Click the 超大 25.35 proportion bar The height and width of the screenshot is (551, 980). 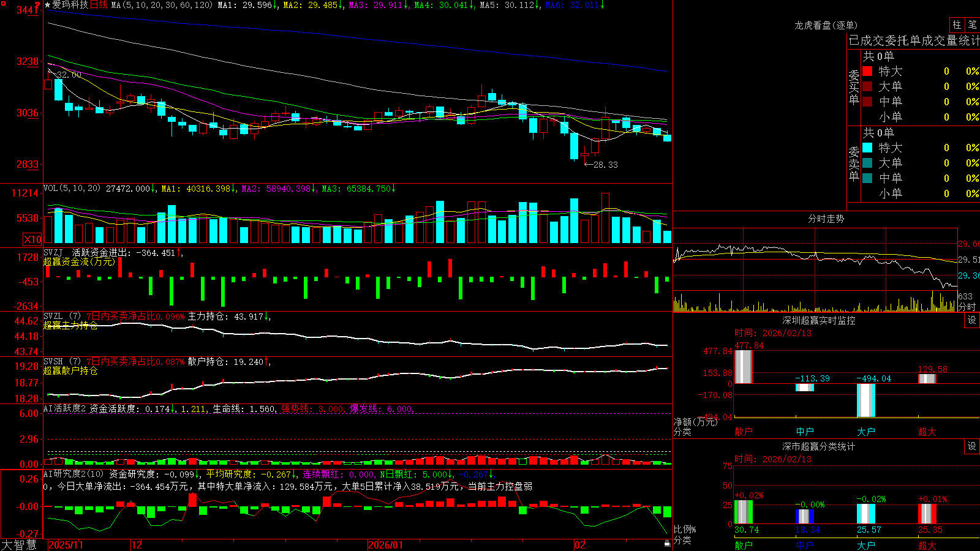[x=927, y=514]
